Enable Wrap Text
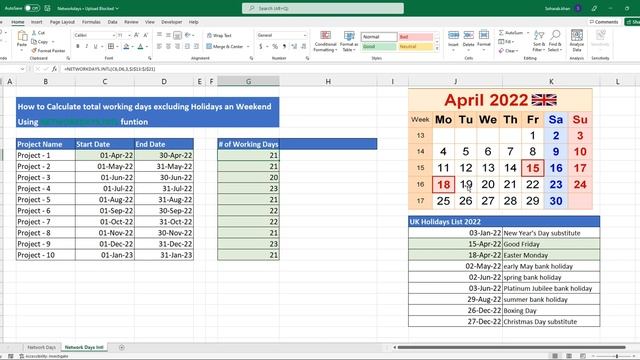Image resolution: width=640 pixels, height=360 pixels. tap(219, 36)
